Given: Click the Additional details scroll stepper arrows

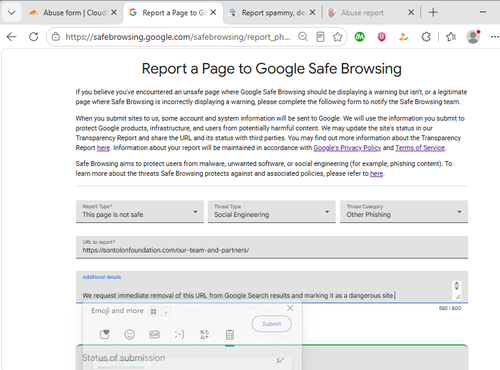Looking at the screenshot, I should click(x=457, y=286).
